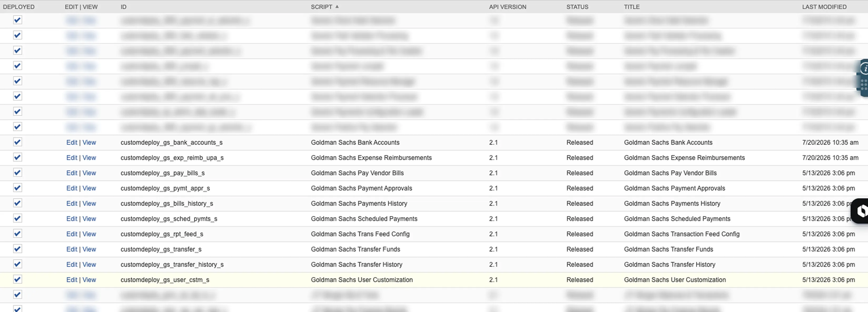The image size is (868, 312).
Task: Toggle deployed checkbox for Goldman Sachs Payments History
Action: [x=18, y=203]
